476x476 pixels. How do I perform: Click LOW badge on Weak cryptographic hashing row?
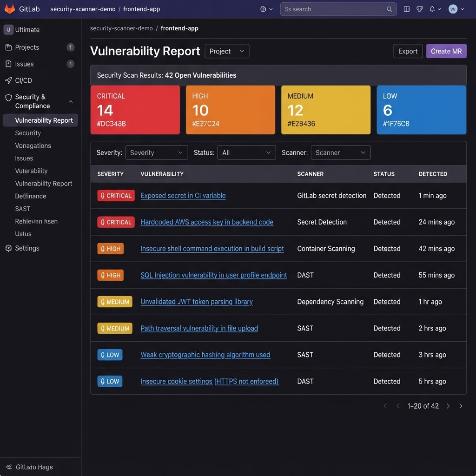pyautogui.click(x=110, y=355)
